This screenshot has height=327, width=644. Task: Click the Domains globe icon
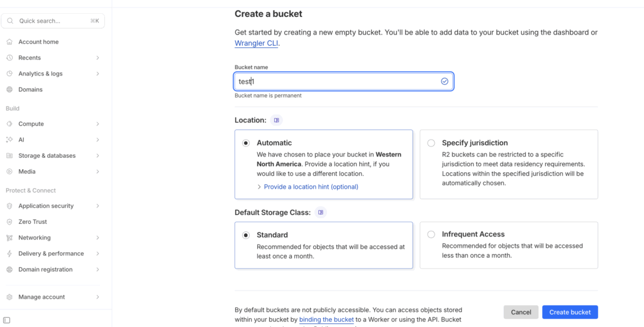point(9,90)
